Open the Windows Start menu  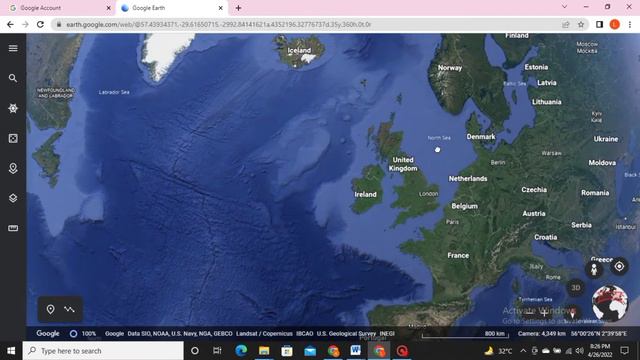pos(11,351)
